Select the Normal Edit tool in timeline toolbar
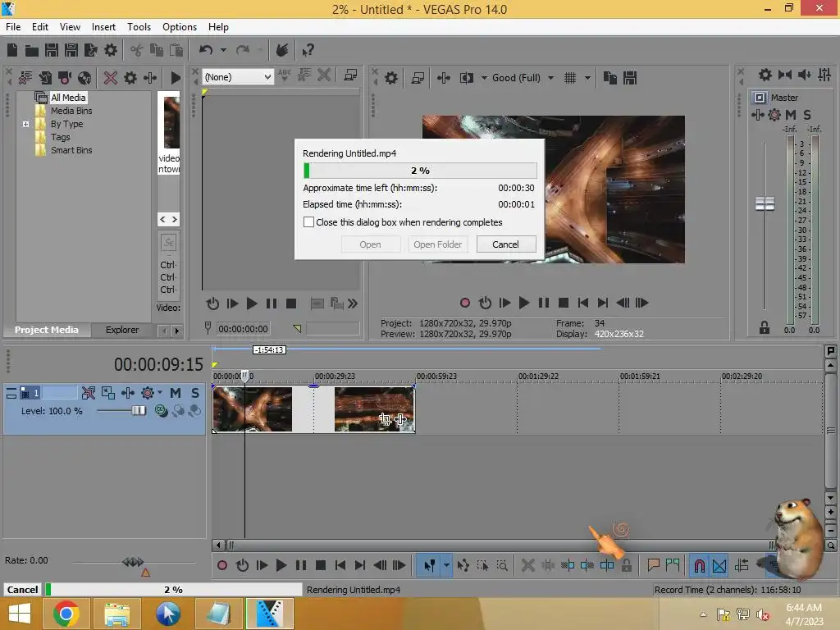The image size is (840, 630). pyautogui.click(x=430, y=565)
